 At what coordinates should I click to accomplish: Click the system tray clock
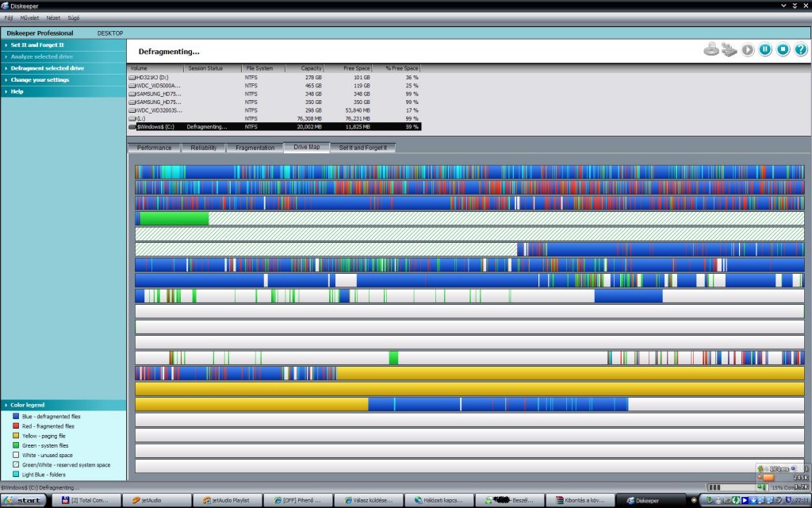click(804, 500)
